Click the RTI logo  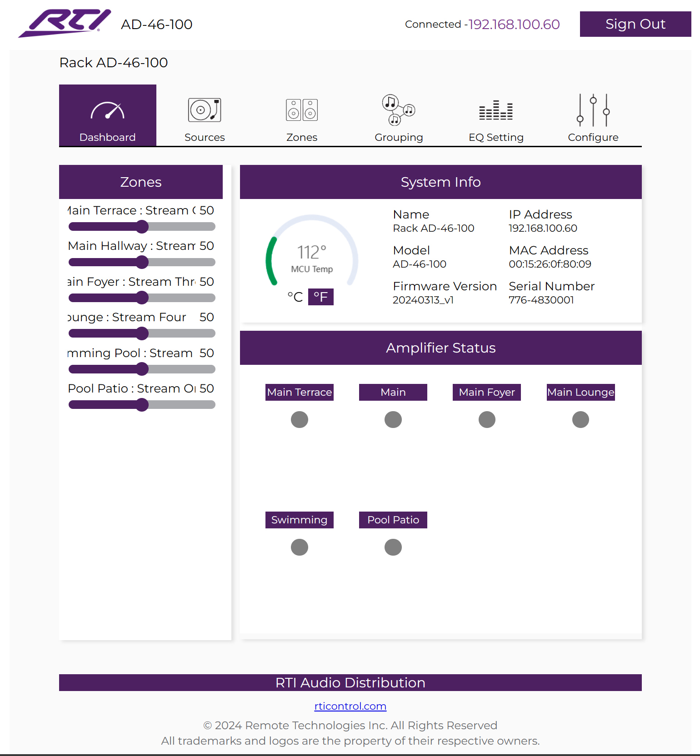[x=65, y=23]
